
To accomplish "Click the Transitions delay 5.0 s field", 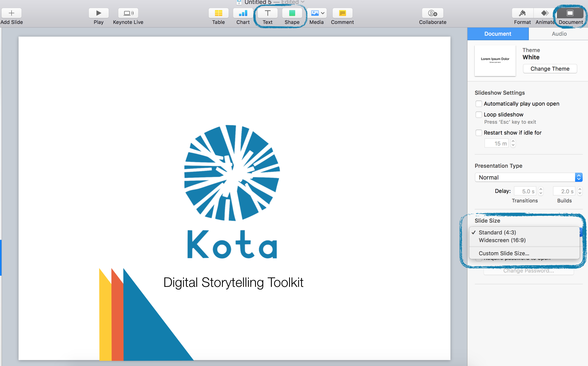I will 525,191.
